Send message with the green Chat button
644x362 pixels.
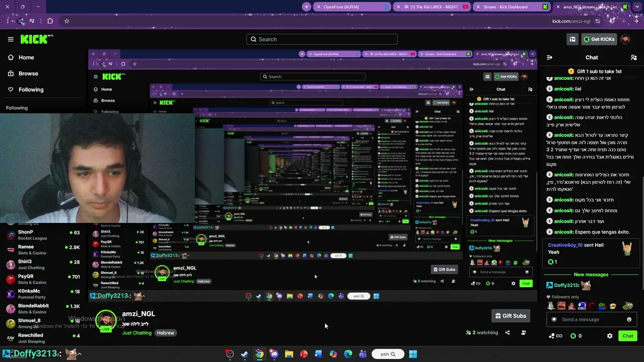(x=627, y=336)
